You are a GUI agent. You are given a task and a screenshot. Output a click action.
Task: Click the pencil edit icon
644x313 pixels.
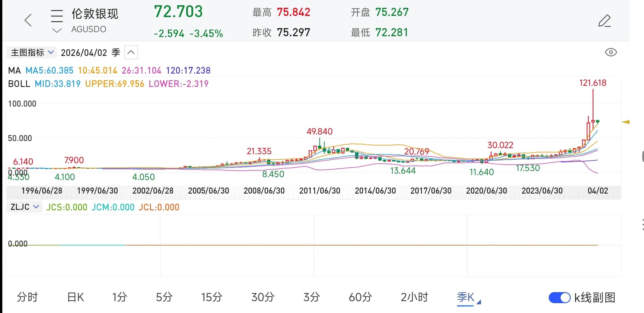[605, 21]
